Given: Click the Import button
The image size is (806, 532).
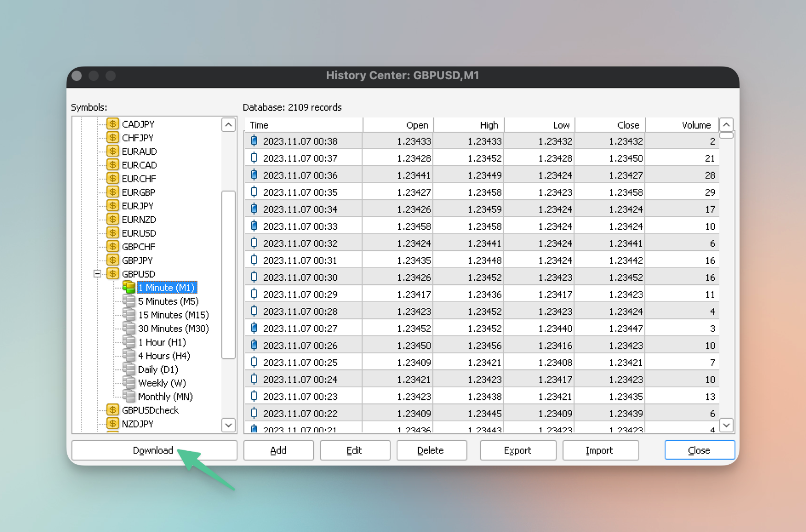Looking at the screenshot, I should pos(600,450).
